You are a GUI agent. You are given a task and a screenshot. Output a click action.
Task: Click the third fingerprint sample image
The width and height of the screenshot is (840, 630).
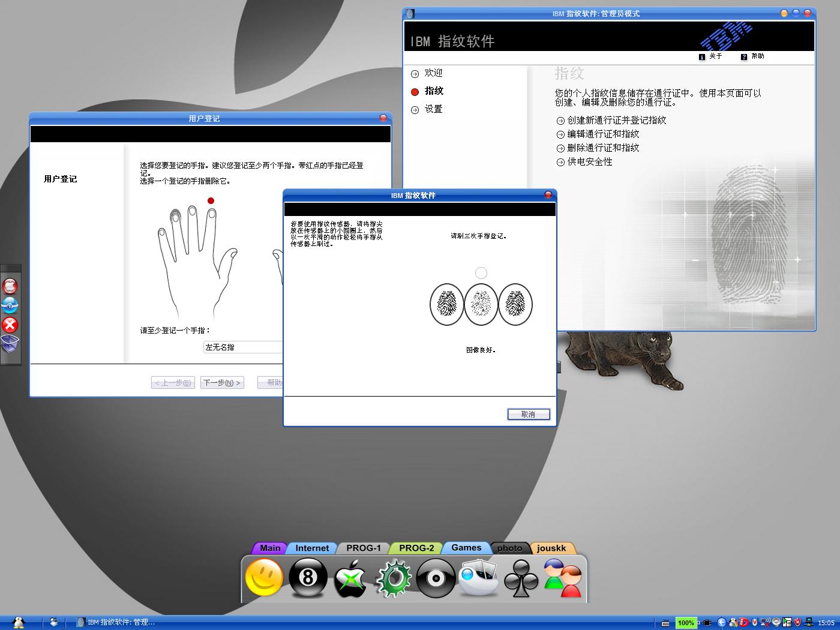(515, 305)
